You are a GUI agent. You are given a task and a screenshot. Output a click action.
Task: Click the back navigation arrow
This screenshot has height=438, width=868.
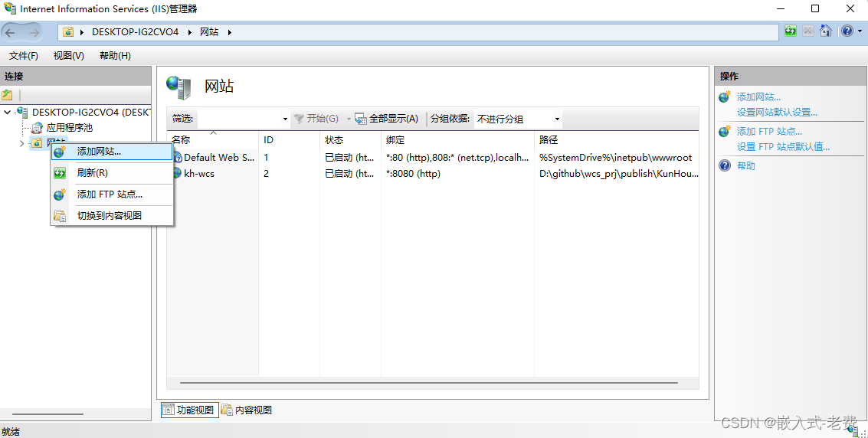click(11, 33)
